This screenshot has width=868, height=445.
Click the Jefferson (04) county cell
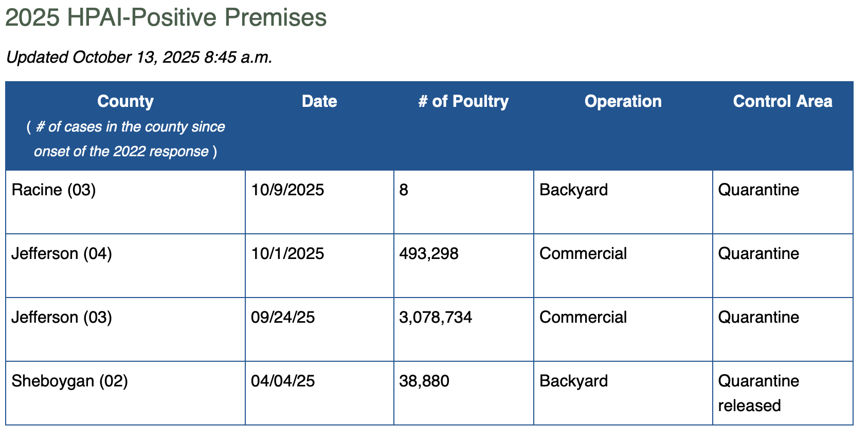62,254
